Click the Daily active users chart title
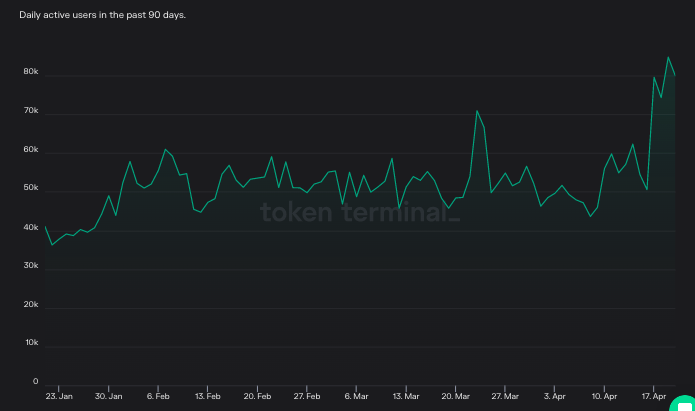Screen dimensions: 695x411 (x=102, y=16)
